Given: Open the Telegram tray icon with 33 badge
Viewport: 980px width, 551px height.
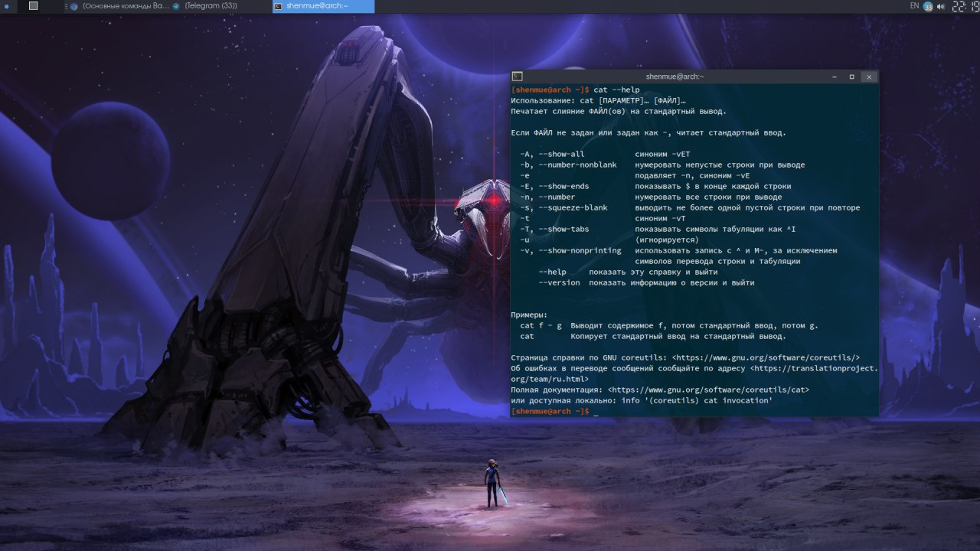Looking at the screenshot, I should click(x=928, y=6).
